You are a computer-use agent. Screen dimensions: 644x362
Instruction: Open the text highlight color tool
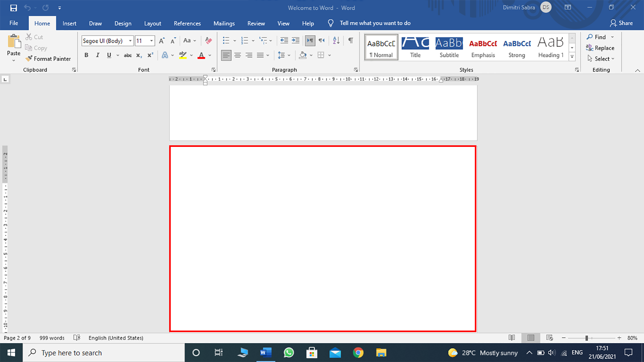click(x=183, y=55)
